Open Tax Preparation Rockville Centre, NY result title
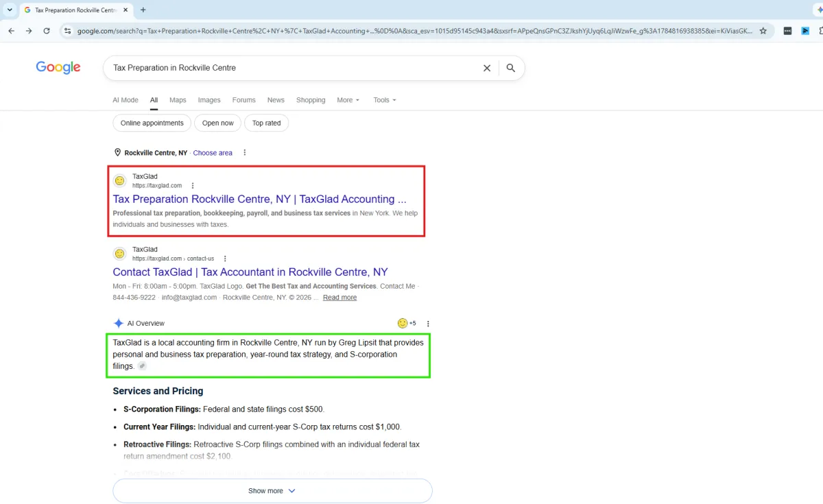 [260, 200]
